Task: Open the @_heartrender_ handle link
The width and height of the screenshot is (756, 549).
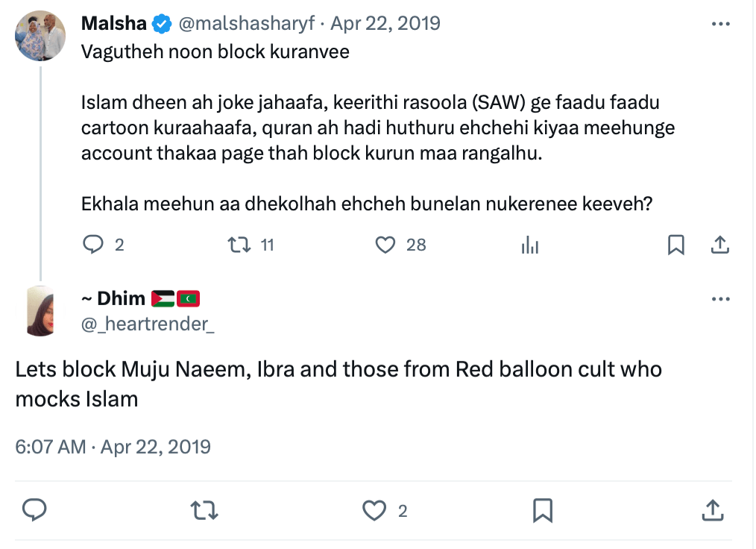Action: pyautogui.click(x=148, y=323)
